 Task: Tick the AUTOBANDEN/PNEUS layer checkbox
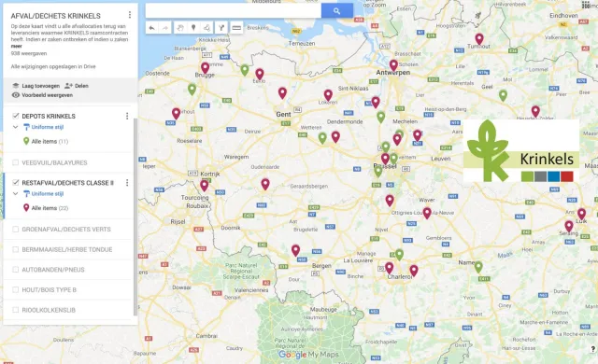pyautogui.click(x=16, y=270)
